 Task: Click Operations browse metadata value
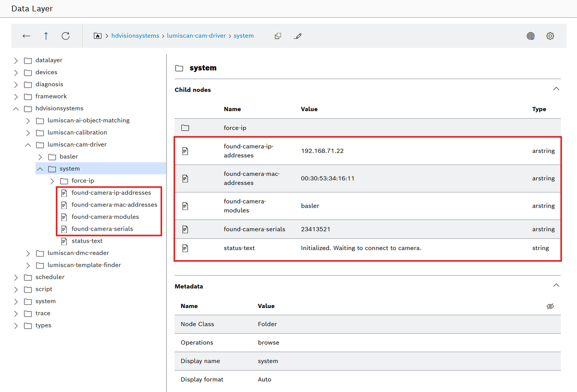click(x=268, y=343)
